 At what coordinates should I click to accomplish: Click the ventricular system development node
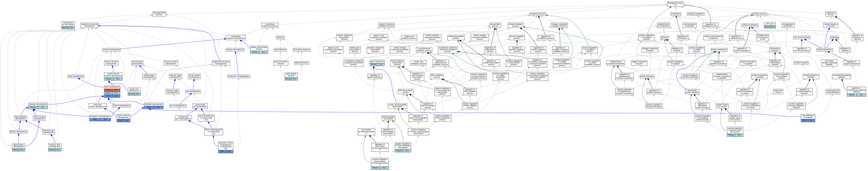(98, 106)
